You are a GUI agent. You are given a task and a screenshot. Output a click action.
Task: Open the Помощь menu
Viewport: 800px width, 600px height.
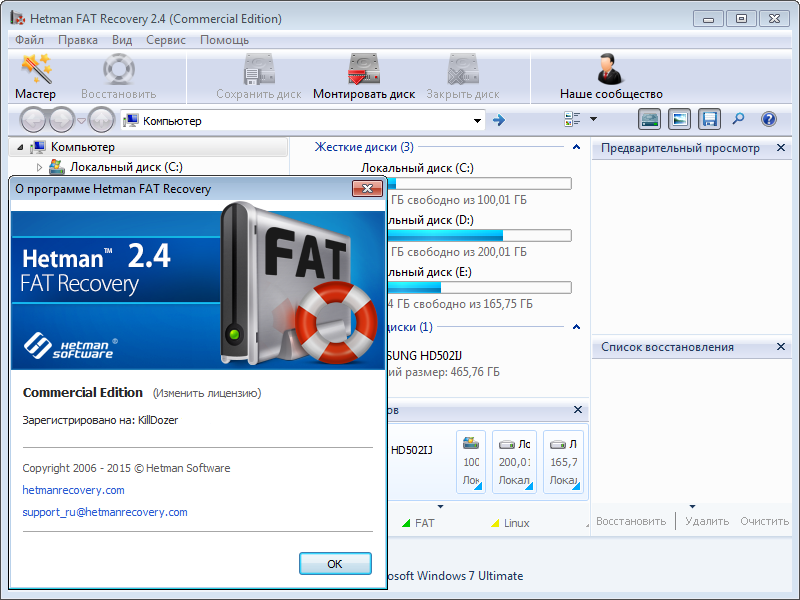point(224,40)
